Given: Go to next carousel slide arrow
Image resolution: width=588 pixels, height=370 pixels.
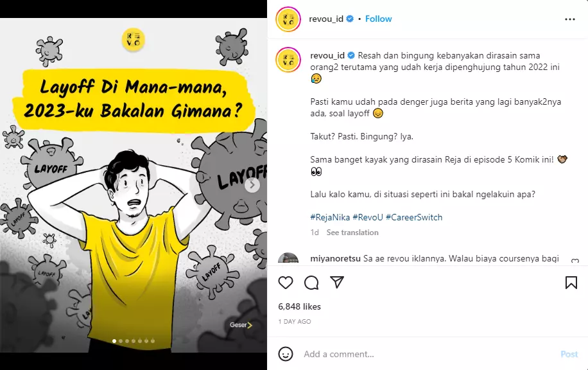Looking at the screenshot, I should (252, 184).
